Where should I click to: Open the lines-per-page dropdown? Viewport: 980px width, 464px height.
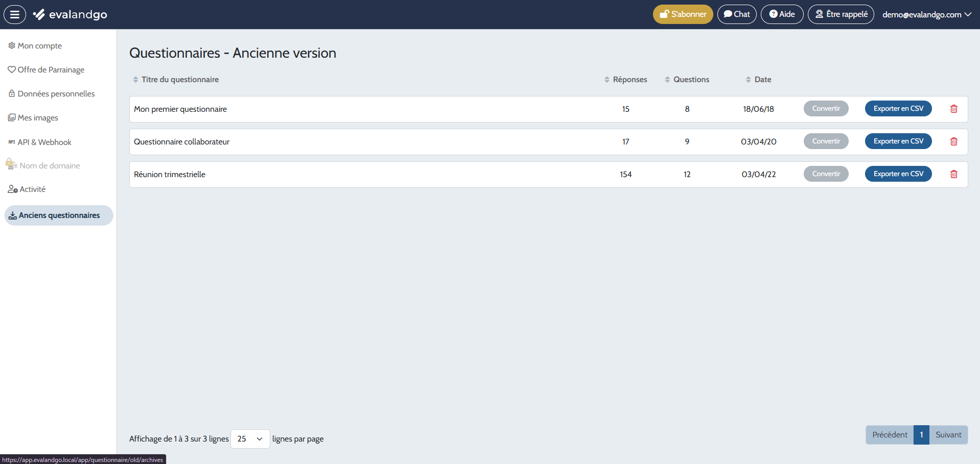point(250,439)
